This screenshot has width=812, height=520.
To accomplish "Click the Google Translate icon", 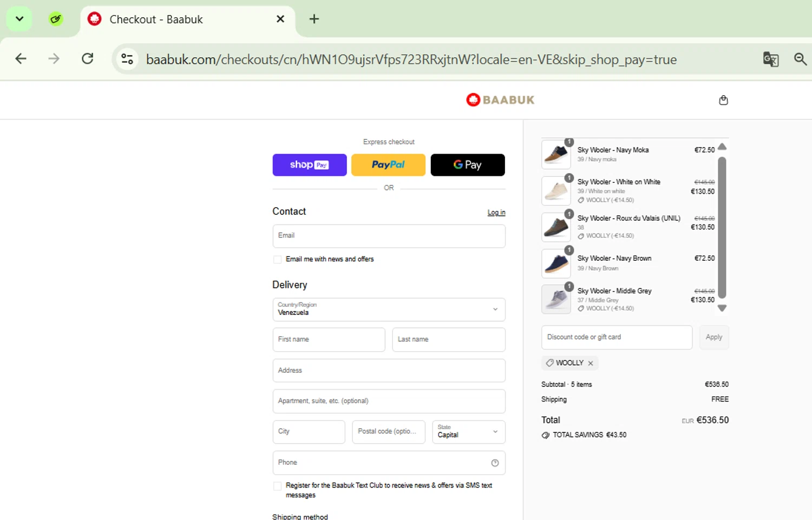I will point(770,59).
